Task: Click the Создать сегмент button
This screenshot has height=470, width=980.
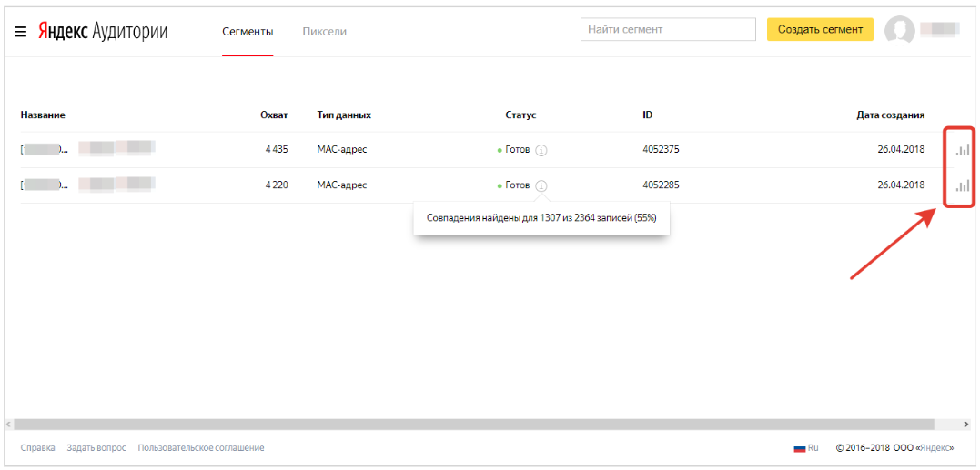Action: 820,29
